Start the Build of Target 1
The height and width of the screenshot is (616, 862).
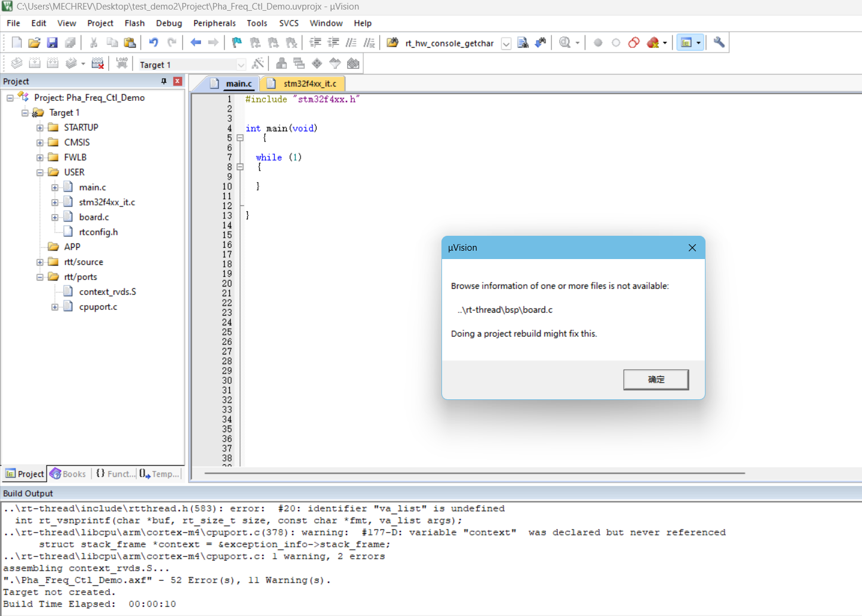(x=36, y=63)
